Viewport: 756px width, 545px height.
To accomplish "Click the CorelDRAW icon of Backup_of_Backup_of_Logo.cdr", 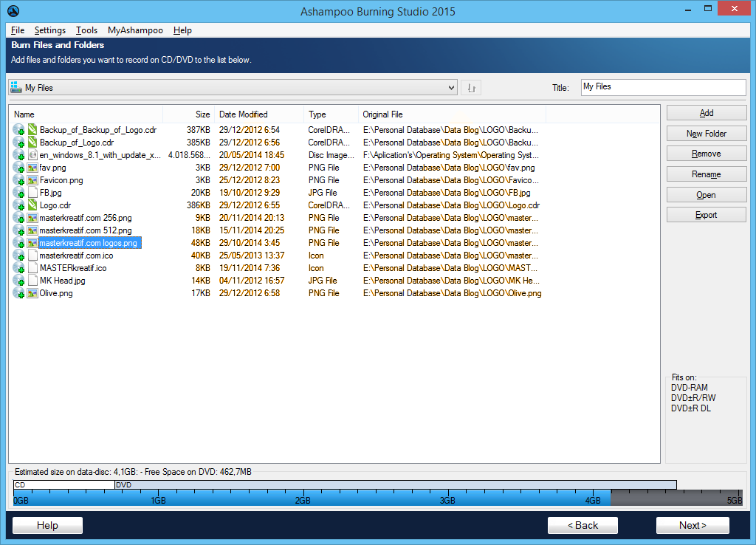I will coord(32,129).
